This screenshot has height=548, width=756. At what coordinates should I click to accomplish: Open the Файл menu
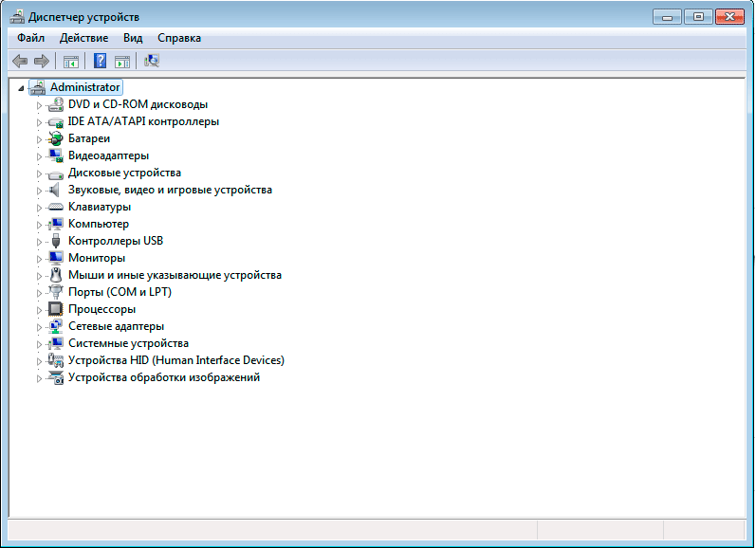[31, 38]
